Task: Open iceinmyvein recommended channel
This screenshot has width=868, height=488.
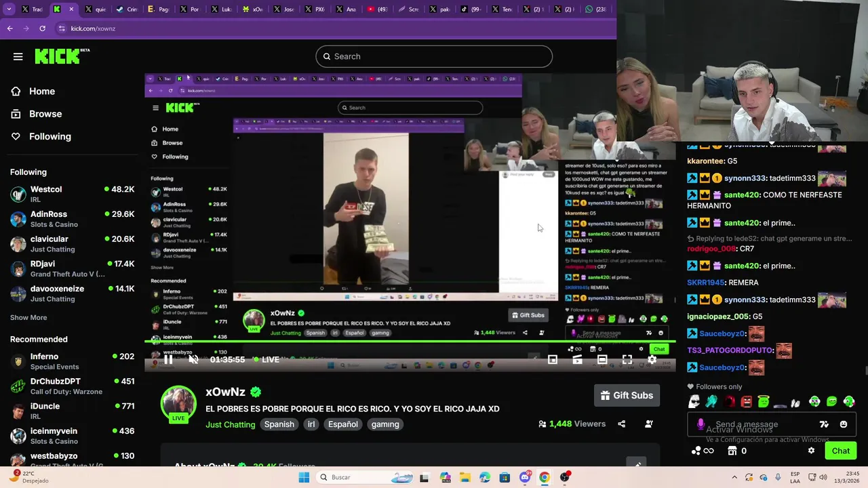Action: 72,436
